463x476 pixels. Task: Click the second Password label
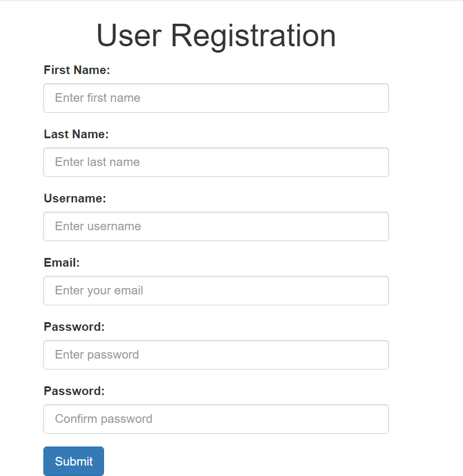coord(74,391)
